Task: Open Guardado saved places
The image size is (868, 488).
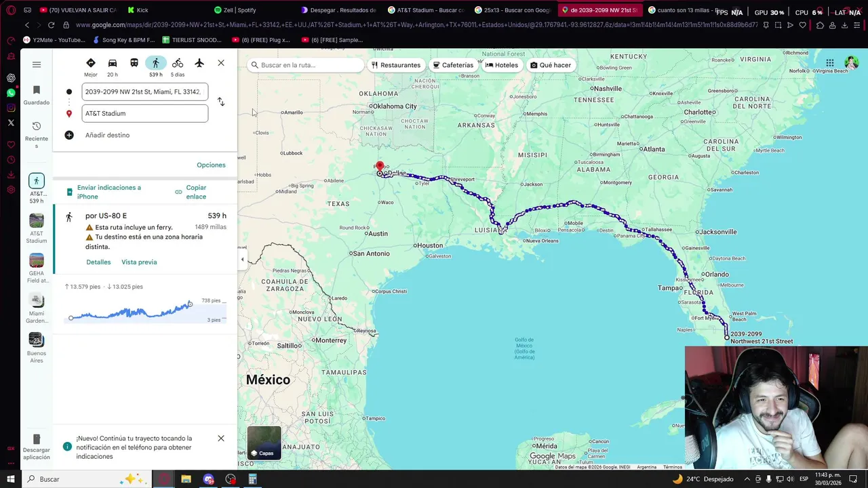Action: (x=37, y=95)
